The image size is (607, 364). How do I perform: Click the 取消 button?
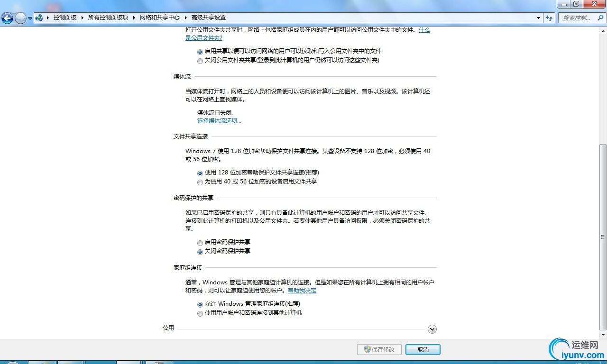click(x=423, y=349)
